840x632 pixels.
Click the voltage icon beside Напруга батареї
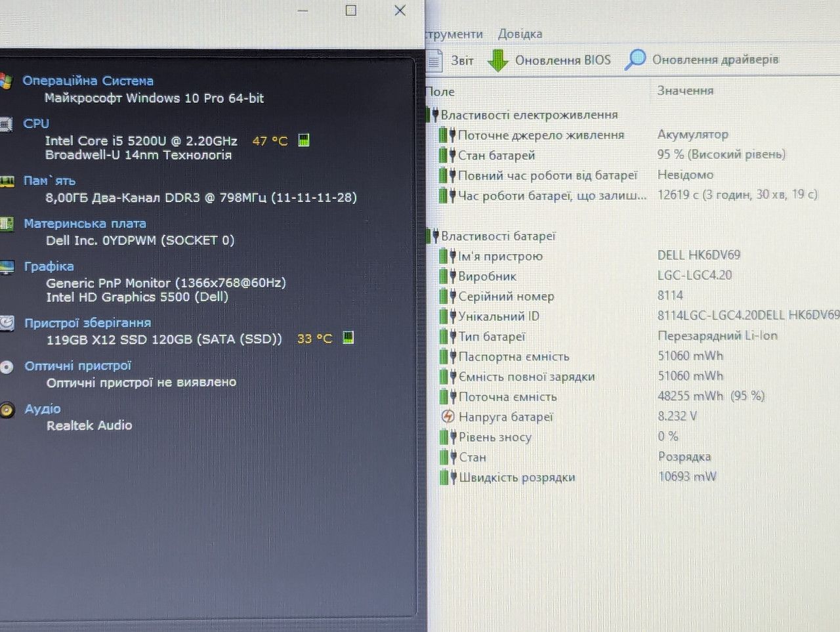(448, 416)
